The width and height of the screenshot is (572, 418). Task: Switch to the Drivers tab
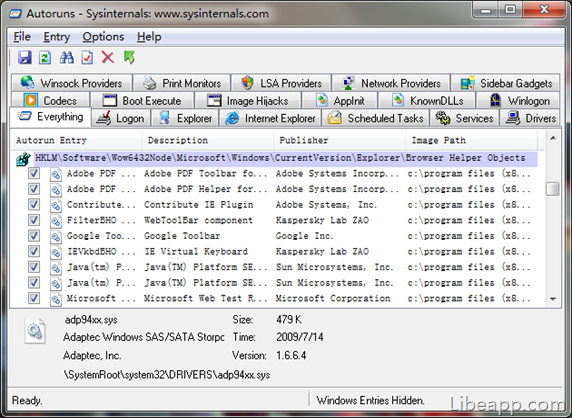pyautogui.click(x=530, y=118)
